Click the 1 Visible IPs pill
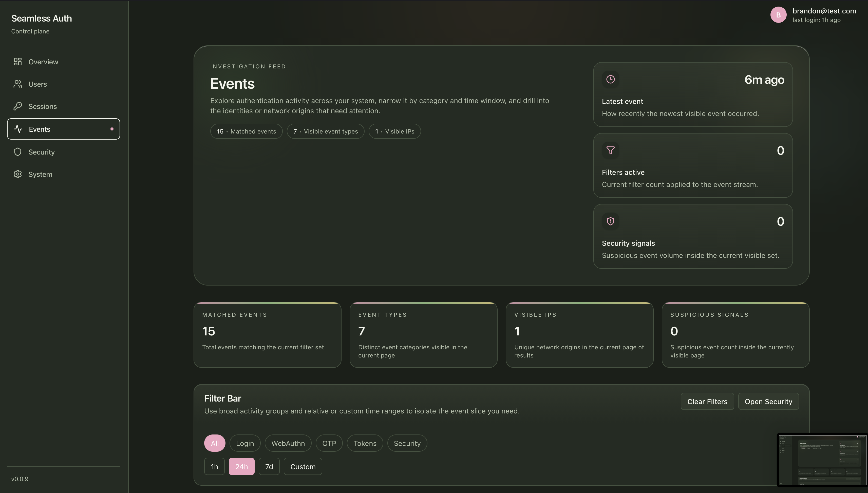 coord(395,131)
